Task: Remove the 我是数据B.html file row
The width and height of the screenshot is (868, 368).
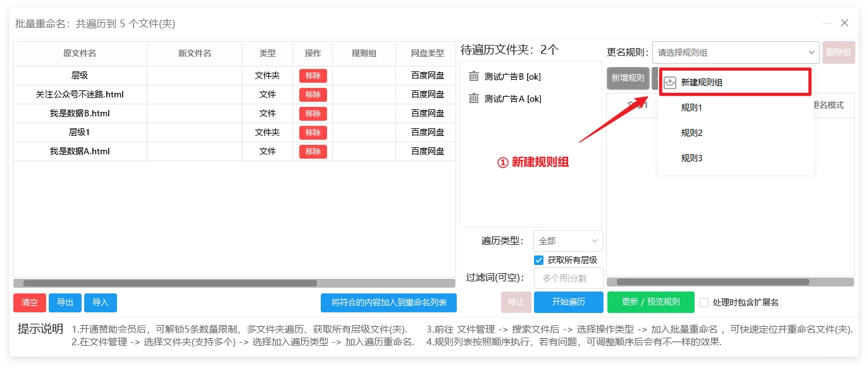Action: point(313,114)
